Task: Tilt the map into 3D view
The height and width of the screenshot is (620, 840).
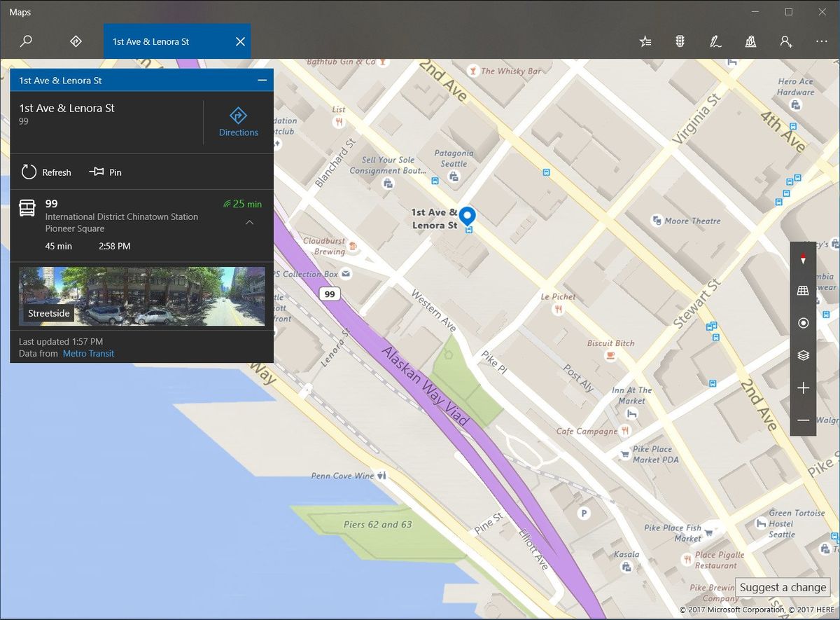Action: pos(803,290)
